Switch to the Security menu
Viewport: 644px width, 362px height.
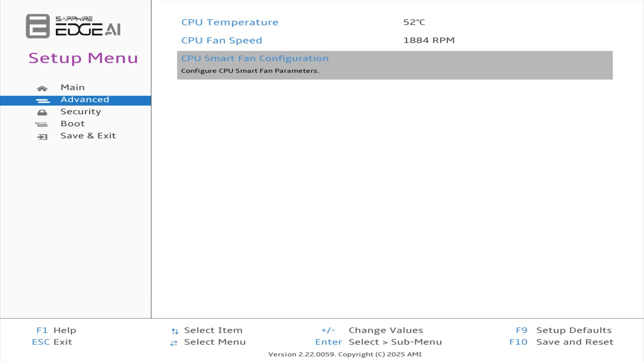coord(80,112)
